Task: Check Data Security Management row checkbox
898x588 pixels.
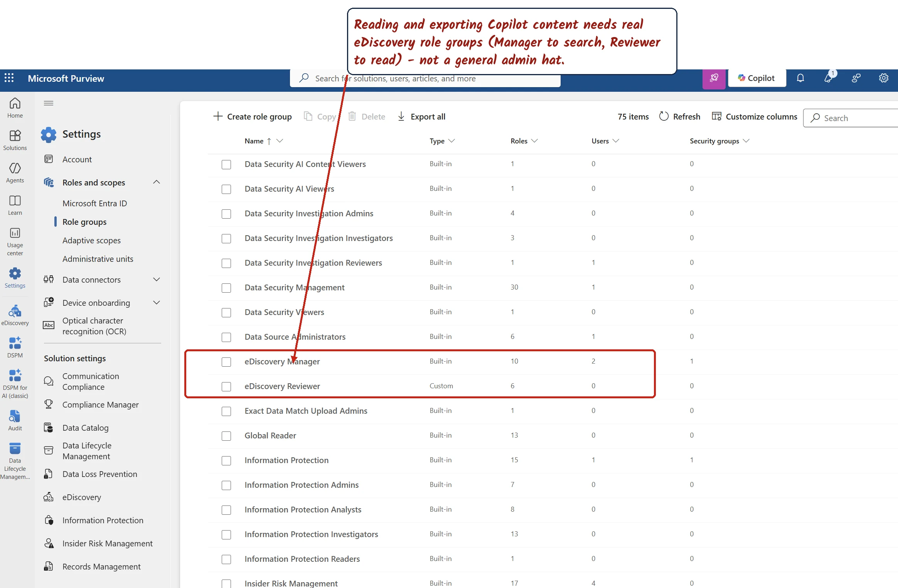Action: pyautogui.click(x=226, y=288)
